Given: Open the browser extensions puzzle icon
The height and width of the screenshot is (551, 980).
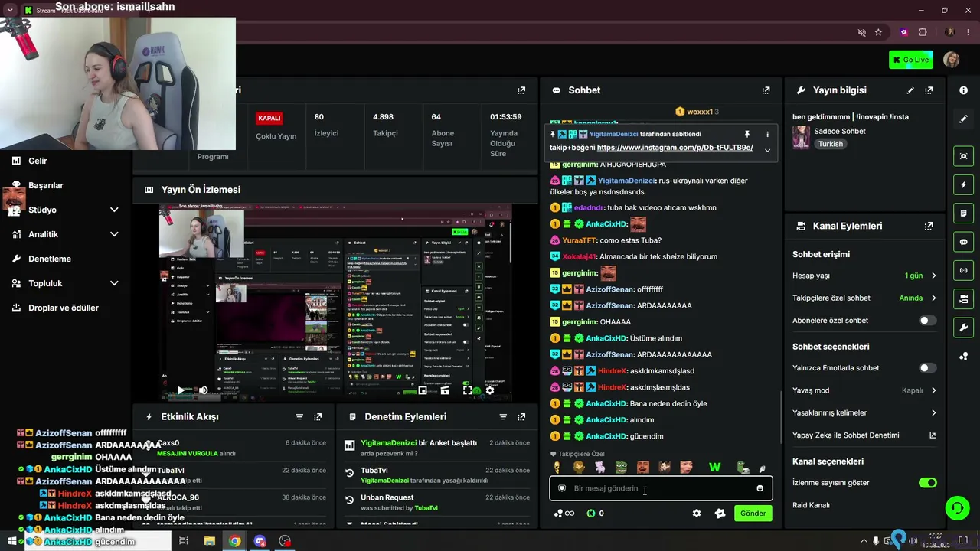Looking at the screenshot, I should pyautogui.click(x=923, y=32).
